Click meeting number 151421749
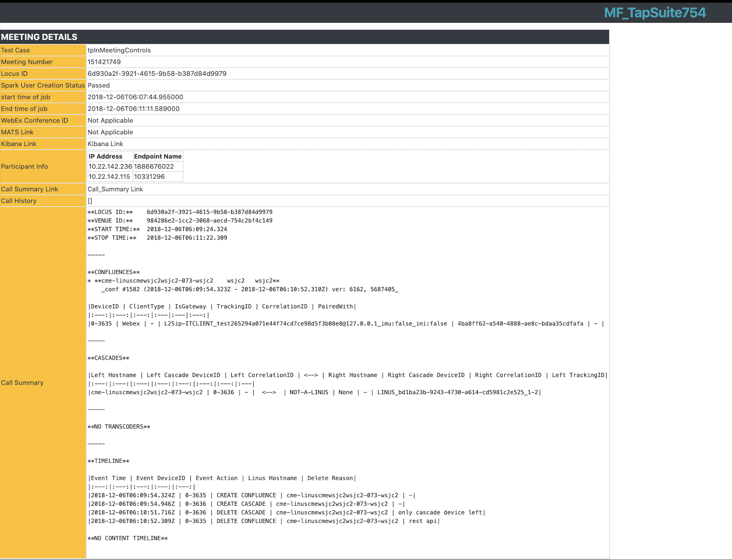This screenshot has height=560, width=732. pyautogui.click(x=104, y=62)
